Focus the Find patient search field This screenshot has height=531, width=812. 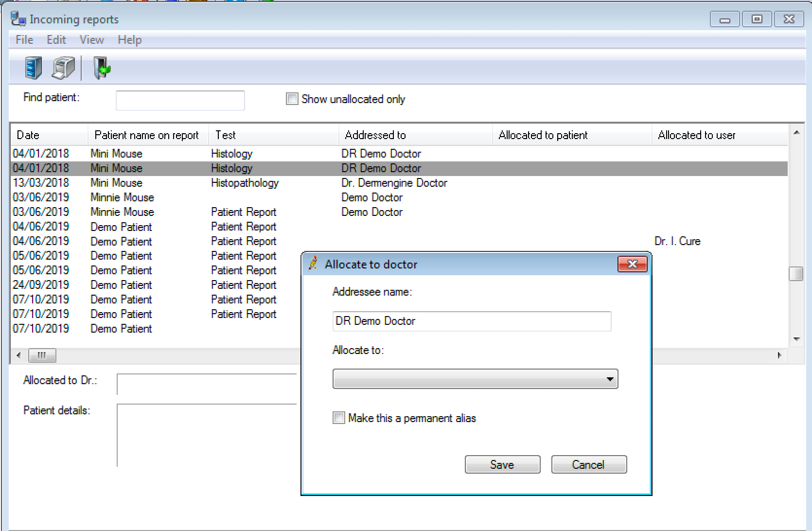tap(180, 101)
